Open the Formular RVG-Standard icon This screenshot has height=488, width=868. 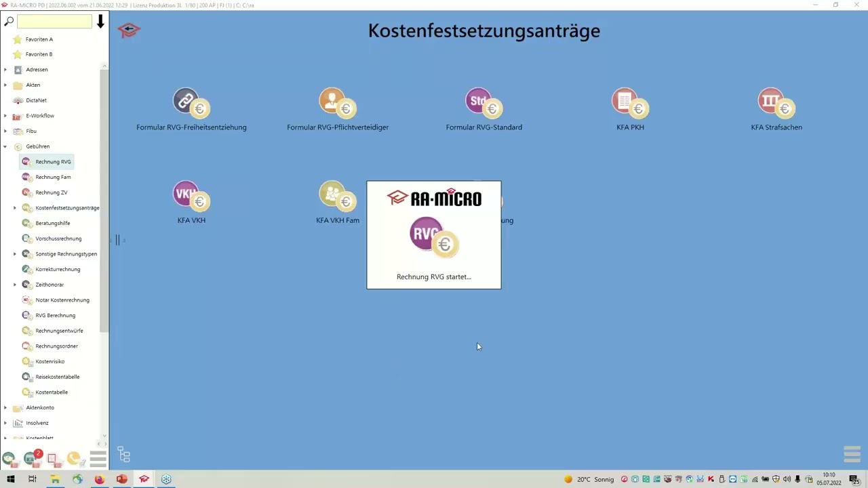[484, 103]
